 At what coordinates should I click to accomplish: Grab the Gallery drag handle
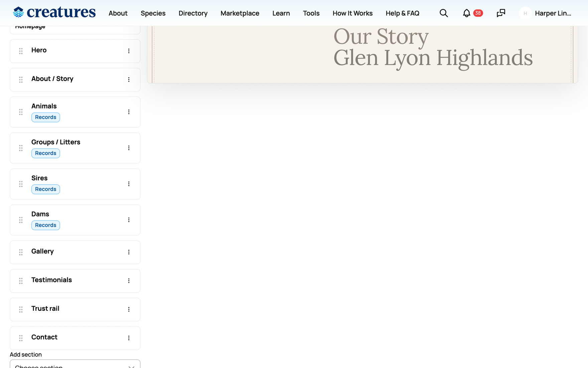(21, 252)
